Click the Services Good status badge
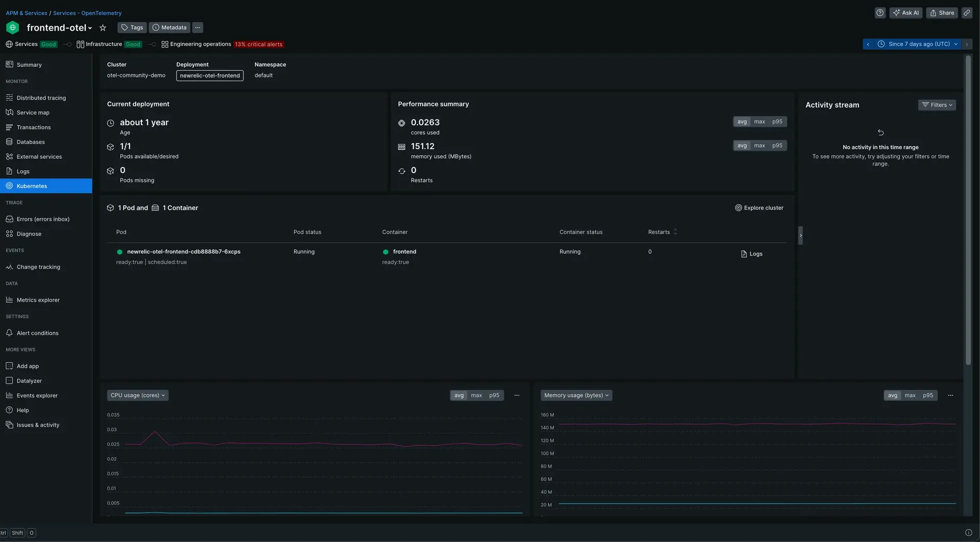Viewport: 980px width, 542px height. [48, 44]
